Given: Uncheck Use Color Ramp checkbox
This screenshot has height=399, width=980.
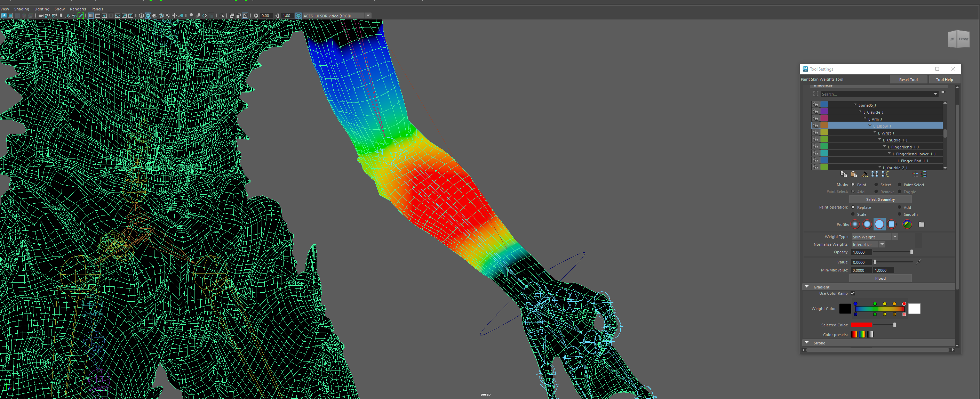Looking at the screenshot, I should point(853,293).
